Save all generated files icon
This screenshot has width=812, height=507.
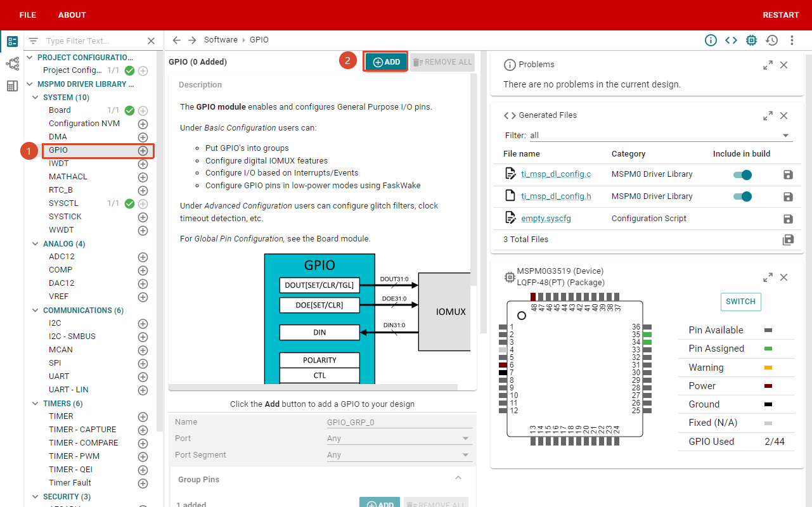coord(788,240)
